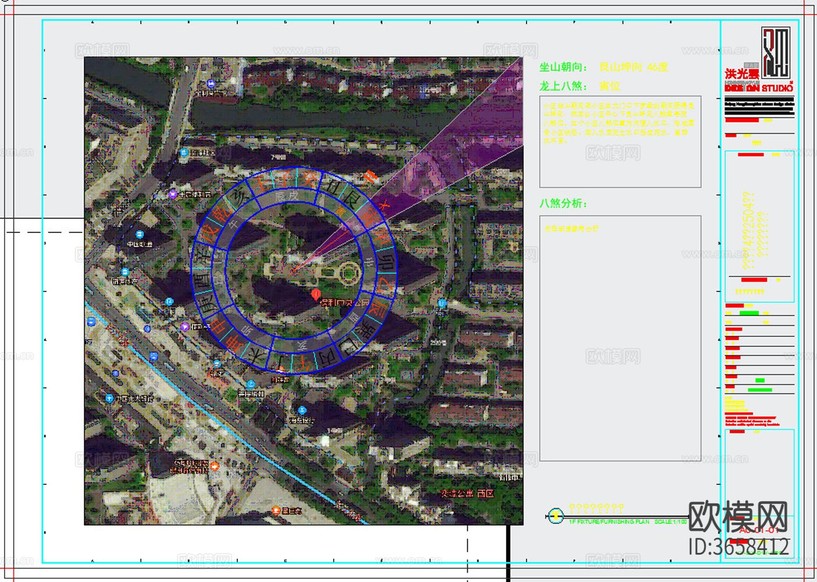817x582 pixels.
Task: Click the circular drawing-title symbol
Action: pos(556,516)
